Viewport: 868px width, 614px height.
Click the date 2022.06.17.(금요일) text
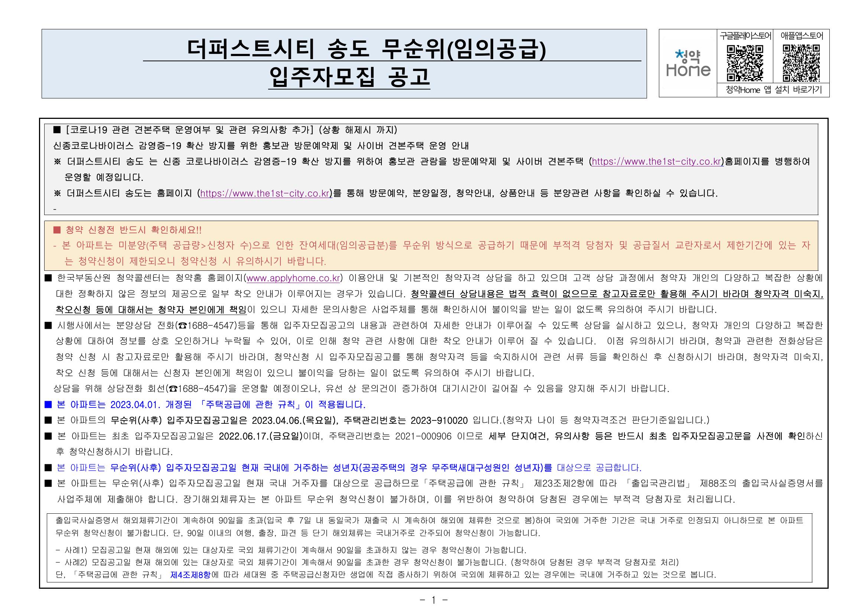coord(261,436)
